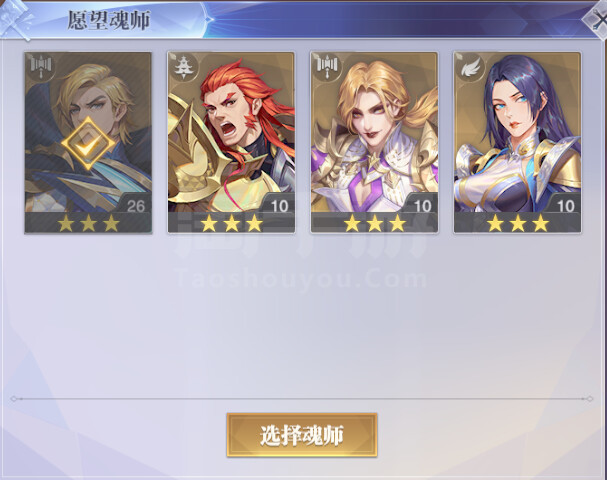This screenshot has height=480, width=607.
Task: Click the star rating under blonde ponytail hero
Action: point(375,223)
